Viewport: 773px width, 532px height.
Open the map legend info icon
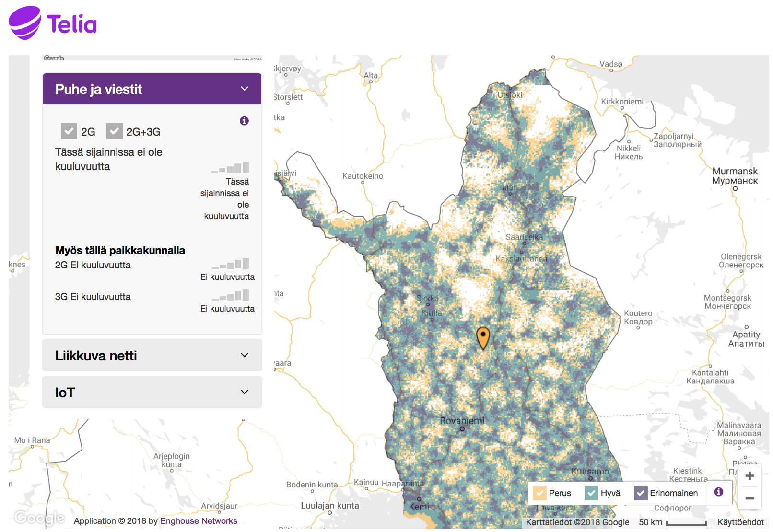point(718,492)
